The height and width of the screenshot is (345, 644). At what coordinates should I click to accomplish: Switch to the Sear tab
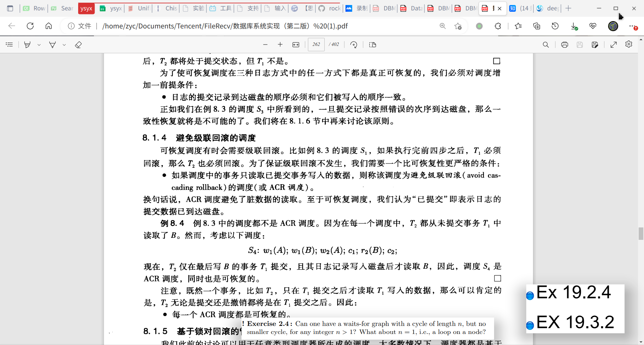(62, 8)
